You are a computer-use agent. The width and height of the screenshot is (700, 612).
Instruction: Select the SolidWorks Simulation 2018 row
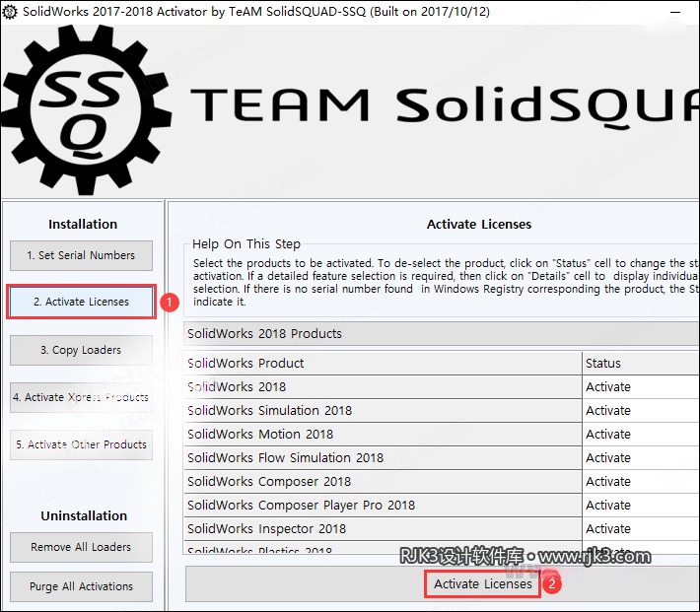(x=383, y=410)
